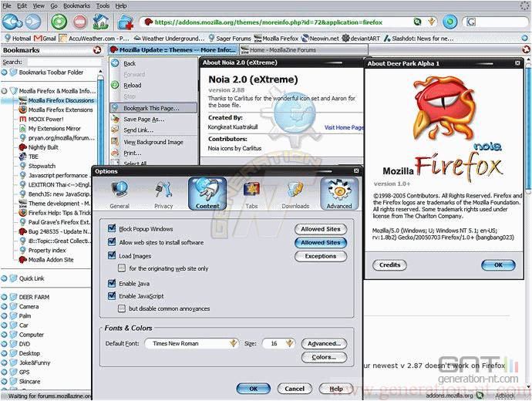This screenshot has width=532, height=401.
Task: Click Exceptions button for Load Images
Action: coord(321,256)
